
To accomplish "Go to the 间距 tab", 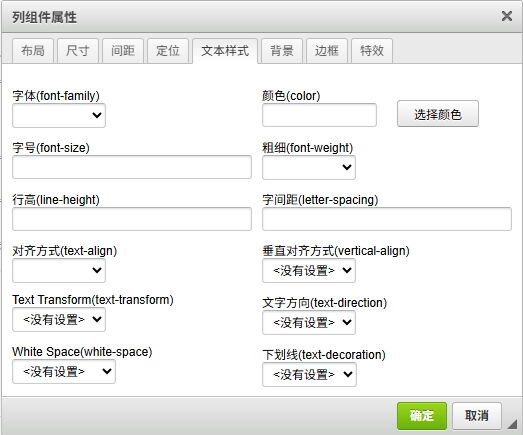I will (x=123, y=51).
